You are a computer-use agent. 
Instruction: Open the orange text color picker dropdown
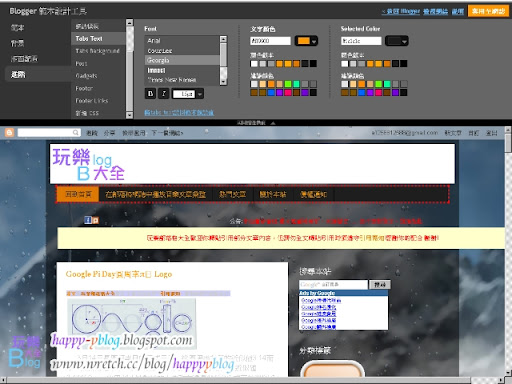[307, 41]
